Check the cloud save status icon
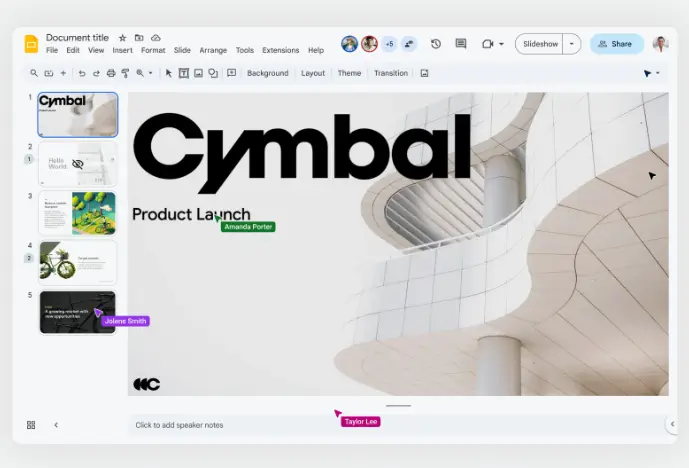Viewport: 689px width, 468px height. pos(156,38)
